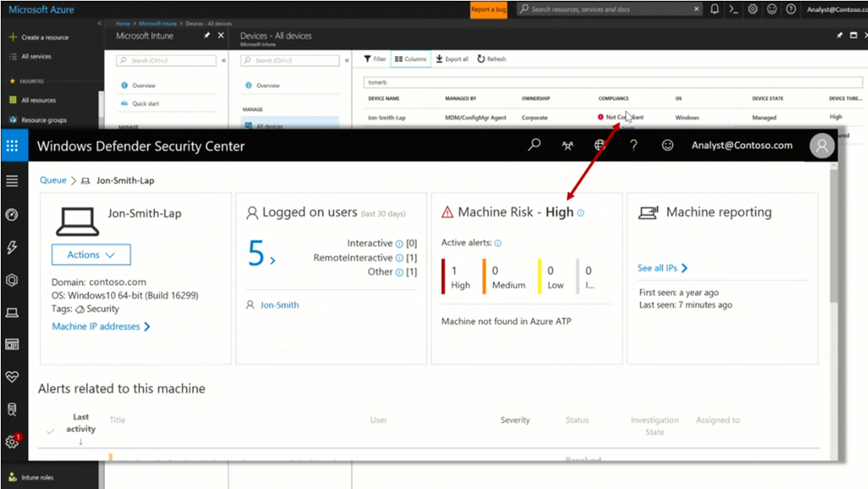Click Export all in the Devices toolbar
The width and height of the screenshot is (868, 489).
[452, 58]
